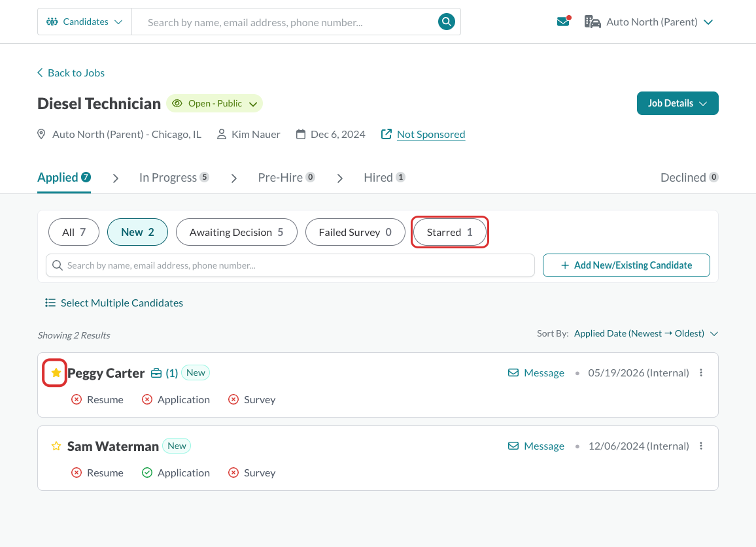The width and height of the screenshot is (756, 547).
Task: Click Auto North (Parent) - Chicago, IL text
Action: coord(127,134)
